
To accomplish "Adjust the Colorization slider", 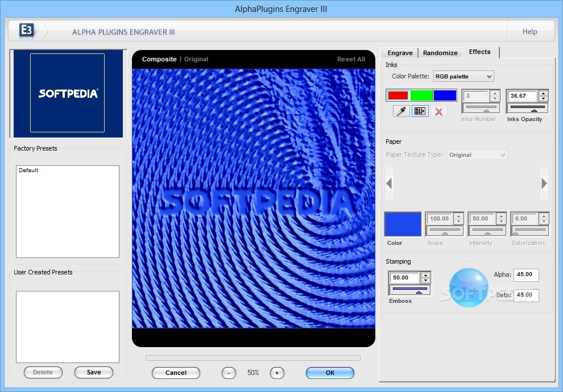I will point(529,231).
